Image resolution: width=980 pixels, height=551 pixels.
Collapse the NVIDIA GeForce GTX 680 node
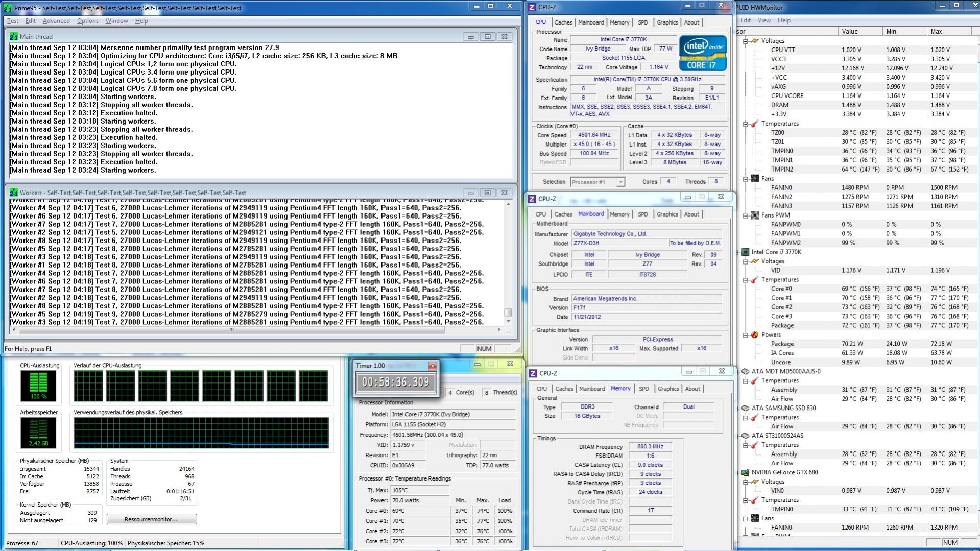tap(738, 472)
